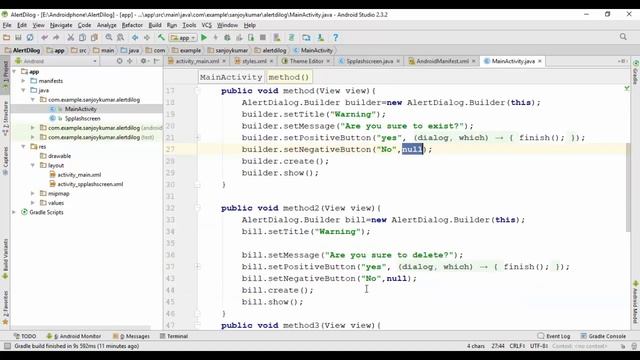This screenshot has height=360, width=640.
Task: Open the app run configuration dropdown
Action: [x=183, y=38]
